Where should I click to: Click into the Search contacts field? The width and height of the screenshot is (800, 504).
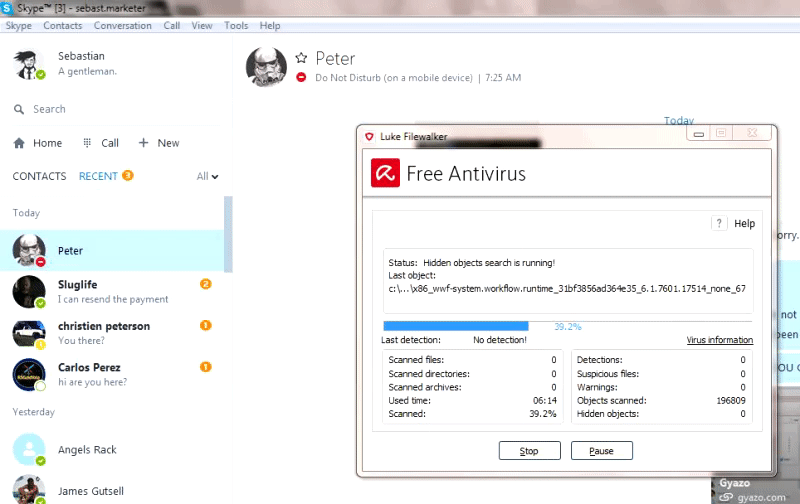[117, 109]
